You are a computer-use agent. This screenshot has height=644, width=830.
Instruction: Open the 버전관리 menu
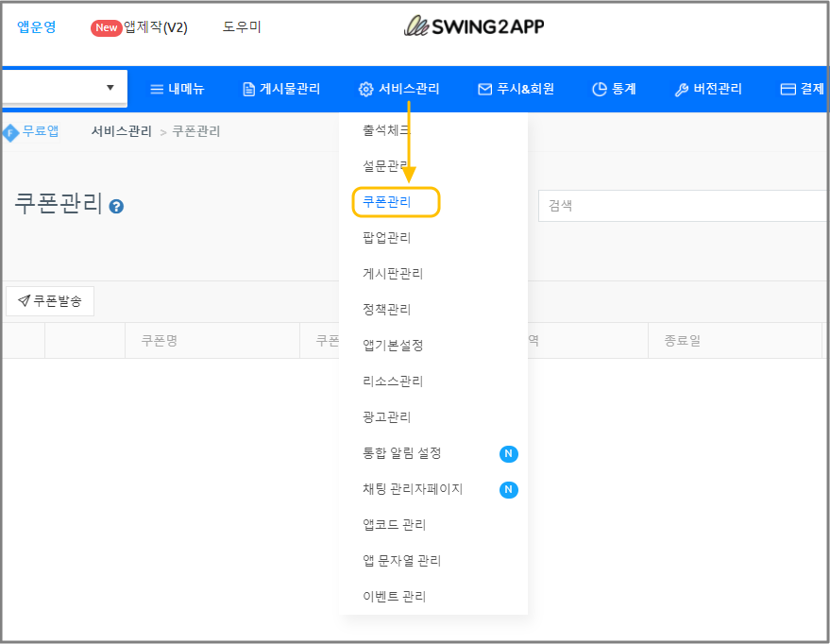tap(708, 90)
